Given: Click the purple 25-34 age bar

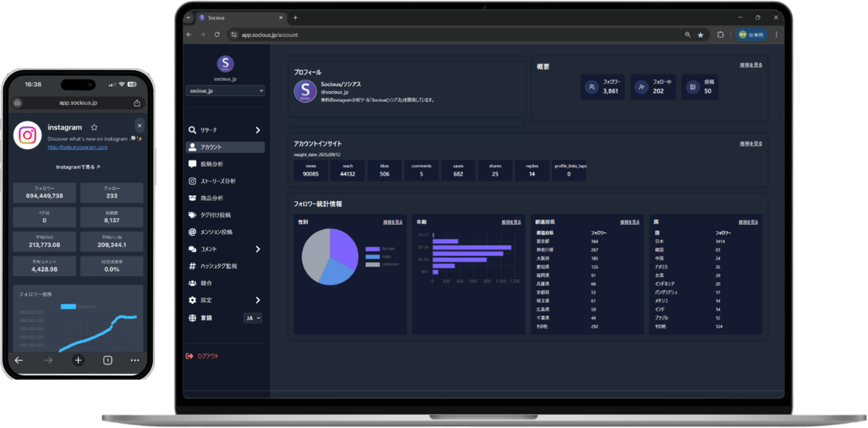Looking at the screenshot, I should click(x=472, y=248).
